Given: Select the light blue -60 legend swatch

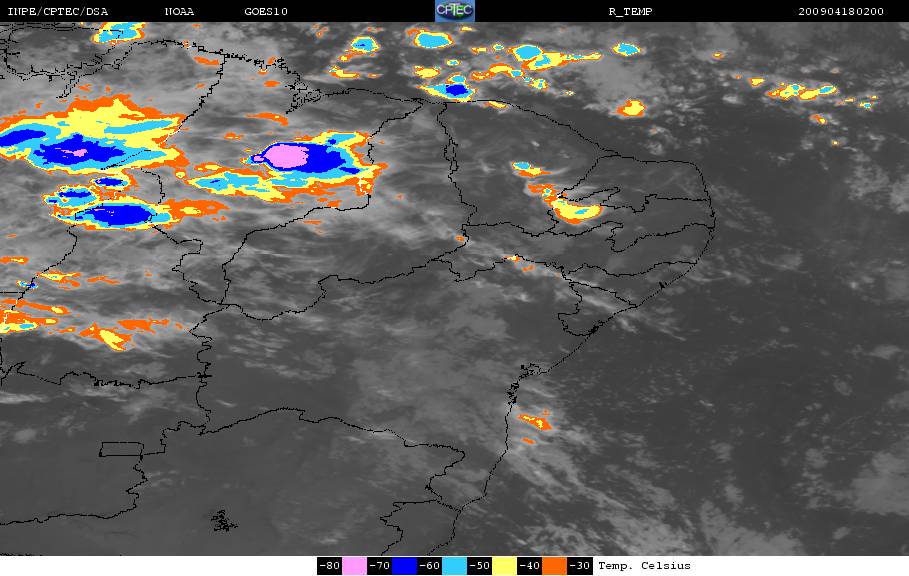Looking at the screenshot, I should [x=454, y=566].
